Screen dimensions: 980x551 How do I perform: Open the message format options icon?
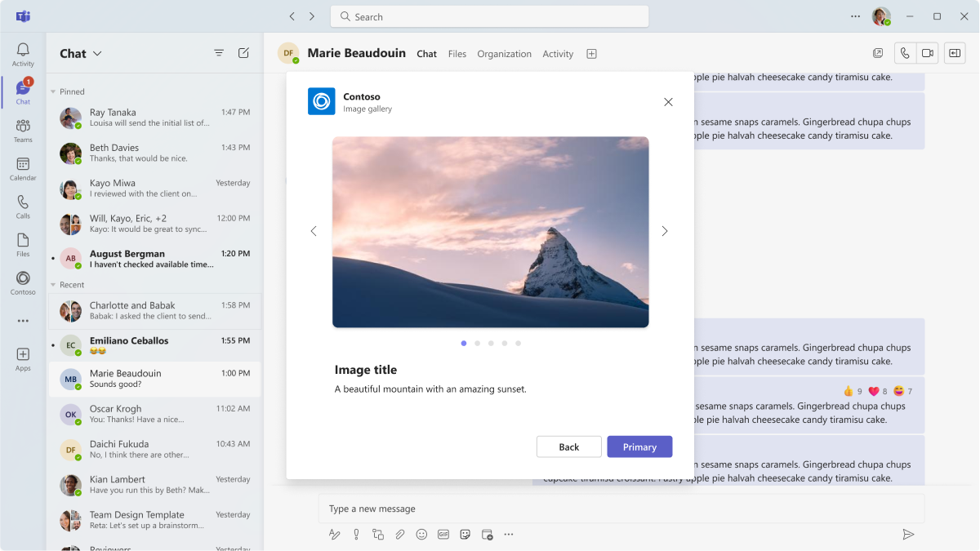click(x=334, y=535)
